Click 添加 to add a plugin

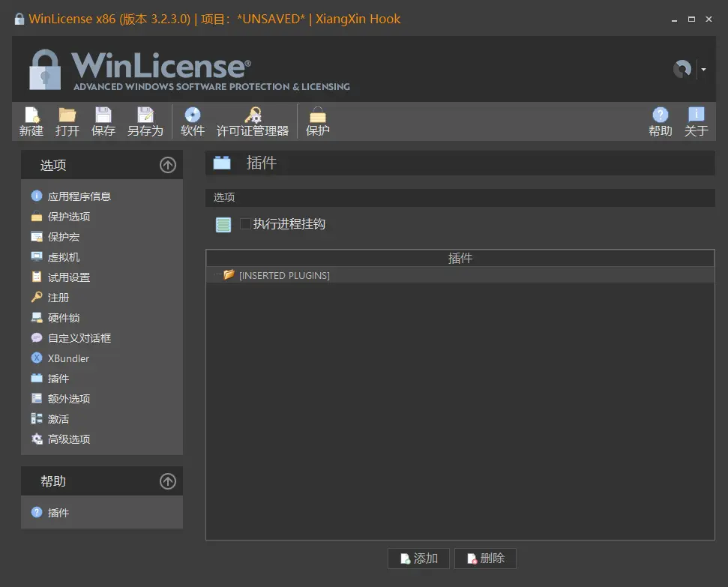[419, 559]
